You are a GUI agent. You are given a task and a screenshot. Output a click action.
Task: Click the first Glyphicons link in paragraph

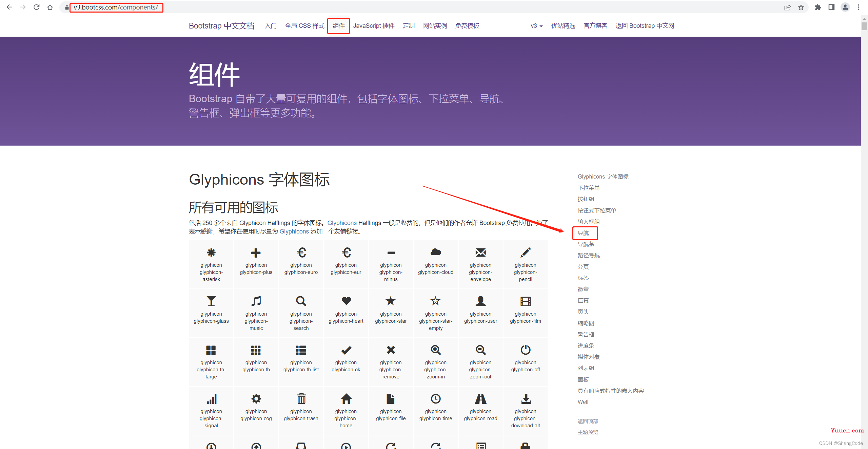[342, 223]
